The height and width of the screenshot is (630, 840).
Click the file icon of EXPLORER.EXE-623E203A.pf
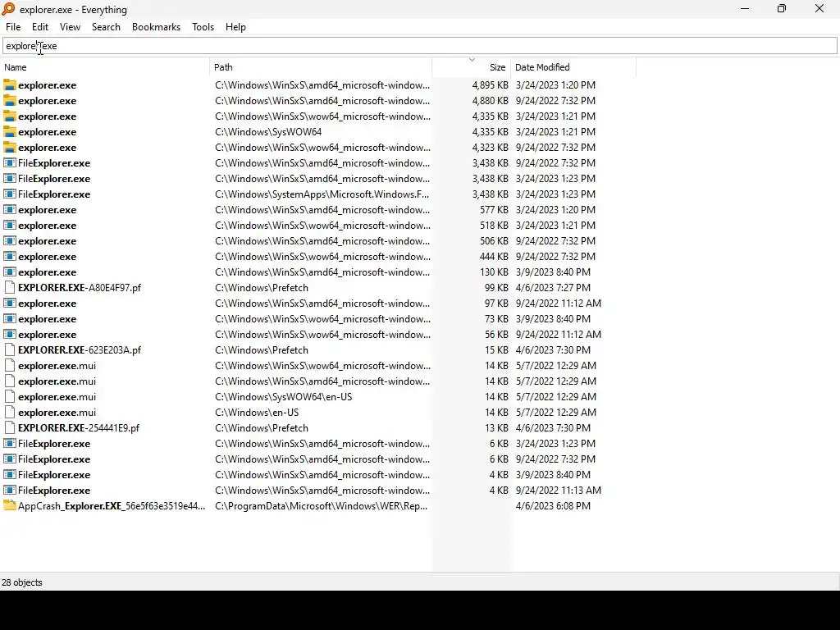(10, 349)
